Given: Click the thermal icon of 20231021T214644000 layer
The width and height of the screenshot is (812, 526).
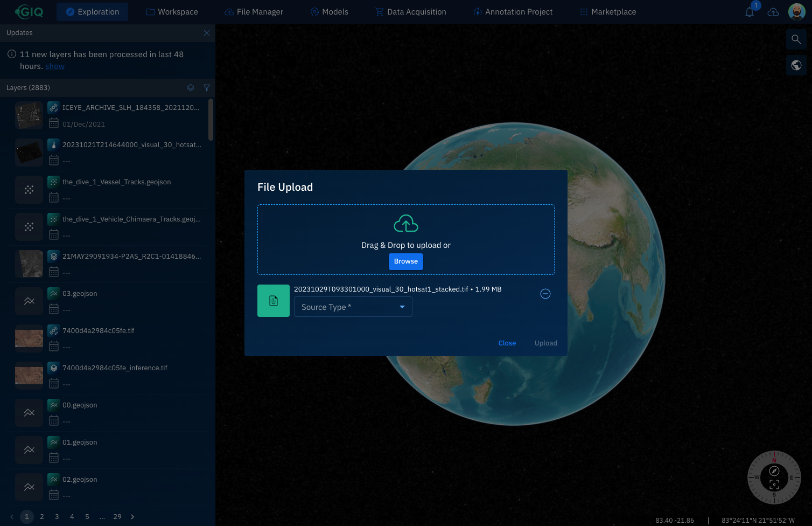Looking at the screenshot, I should [53, 145].
